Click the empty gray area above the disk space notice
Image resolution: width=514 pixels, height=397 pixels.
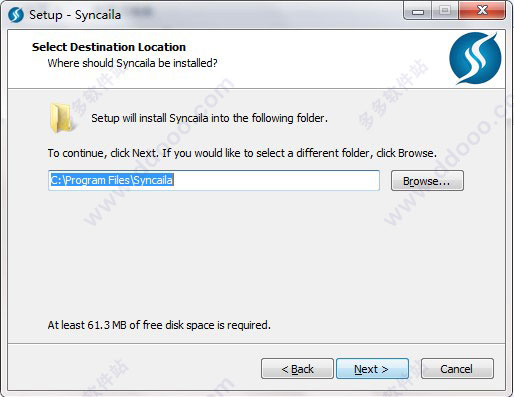[x=257, y=253]
